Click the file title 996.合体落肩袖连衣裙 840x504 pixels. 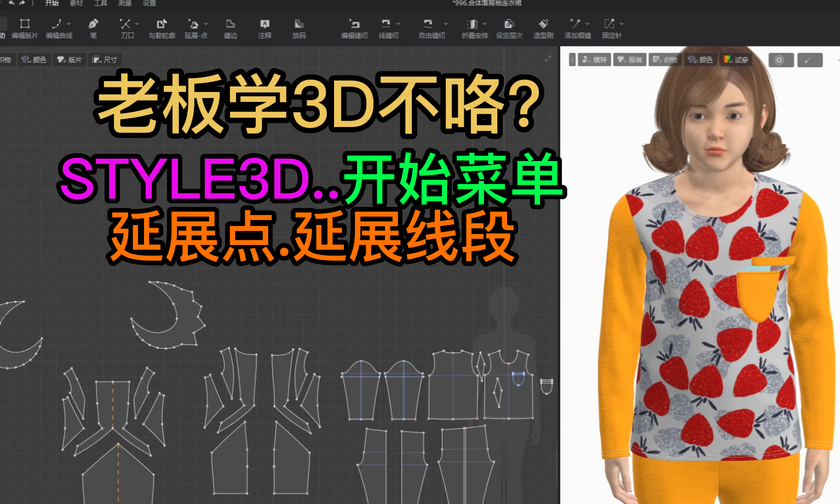coord(487,3)
